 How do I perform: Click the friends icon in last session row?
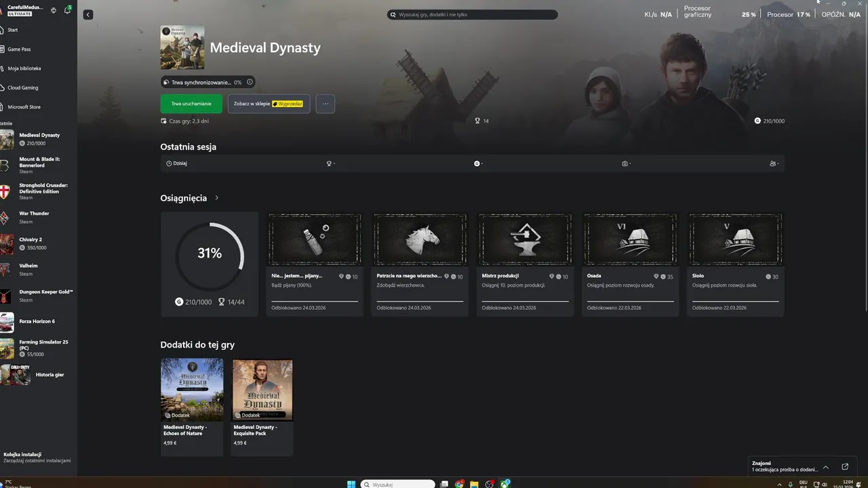[x=773, y=163]
